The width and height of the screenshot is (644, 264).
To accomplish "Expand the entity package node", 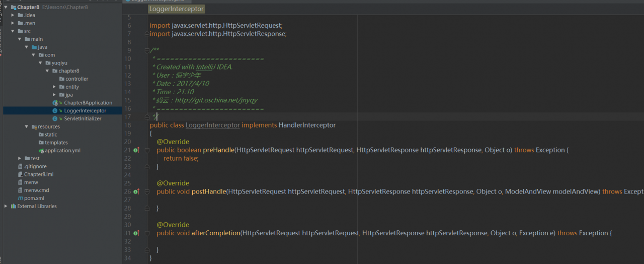I will click(x=54, y=87).
